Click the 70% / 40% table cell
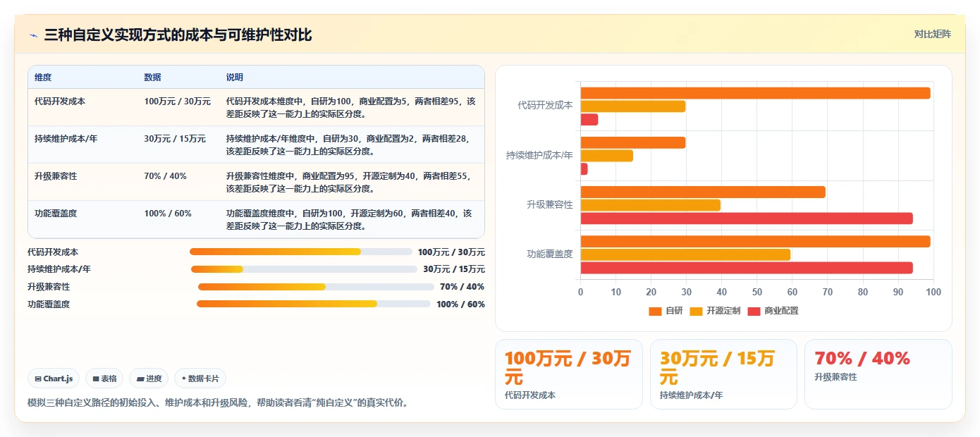Screen dimensions: 980x437 [x=166, y=176]
